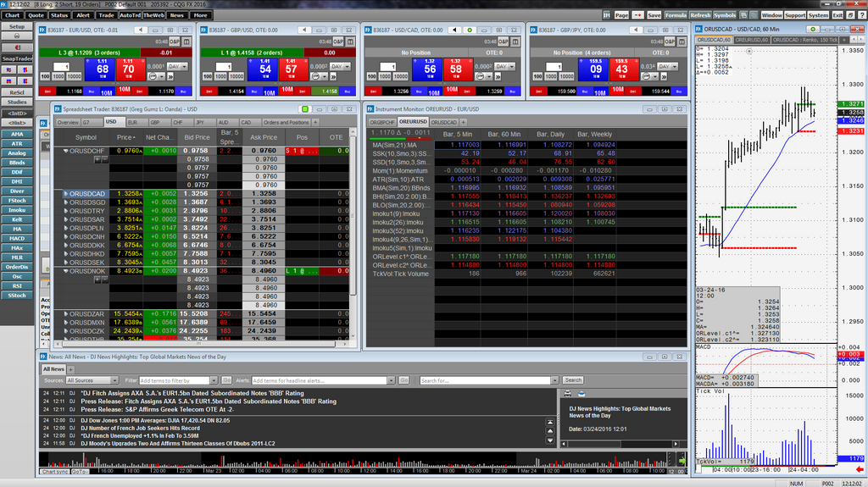Select OREURUSD,60 chart tab
The height and width of the screenshot is (487, 868).
point(751,40)
